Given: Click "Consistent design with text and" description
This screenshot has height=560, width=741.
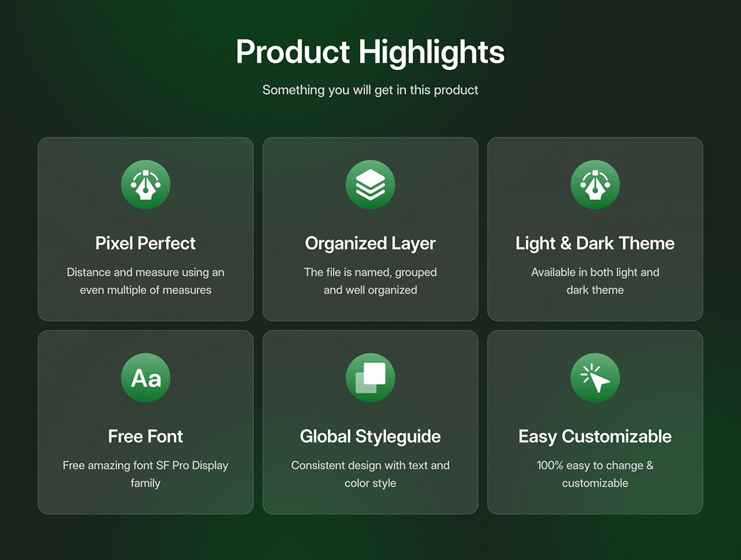Looking at the screenshot, I should tap(371, 466).
